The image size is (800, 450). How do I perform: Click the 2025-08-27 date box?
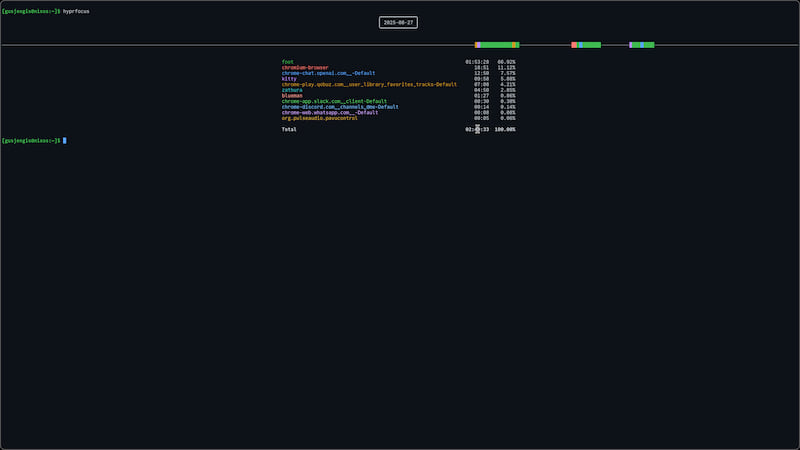399,22
